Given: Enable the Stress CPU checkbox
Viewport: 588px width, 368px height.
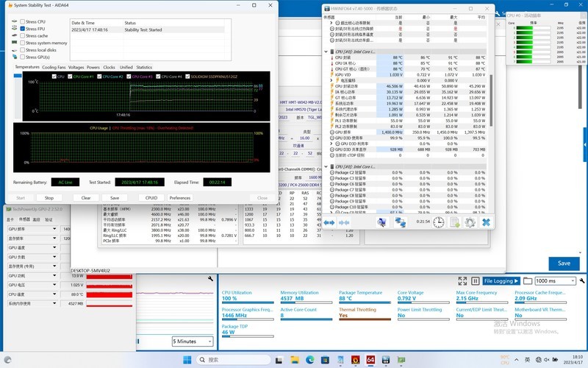Looking at the screenshot, I should pyautogui.click(x=22, y=22).
